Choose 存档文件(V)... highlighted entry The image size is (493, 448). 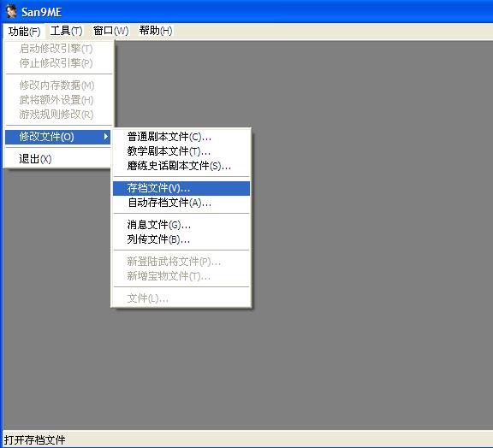click(181, 188)
